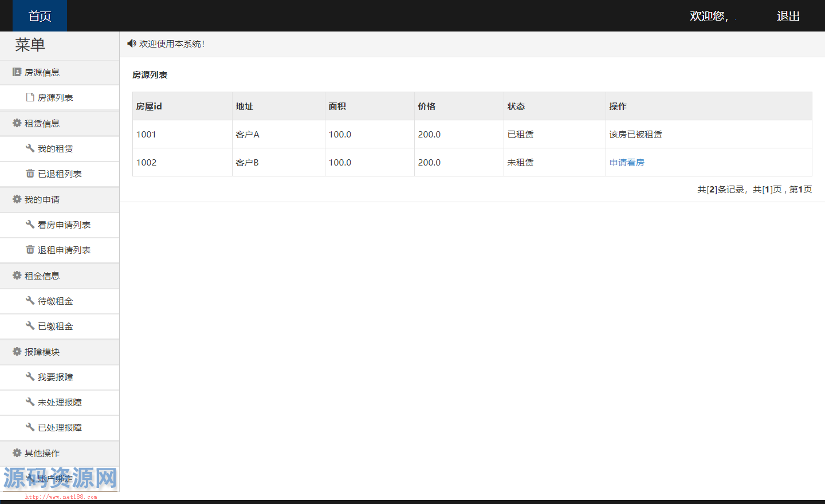
Task: Click the 未租赁 status cell
Action: coord(555,162)
